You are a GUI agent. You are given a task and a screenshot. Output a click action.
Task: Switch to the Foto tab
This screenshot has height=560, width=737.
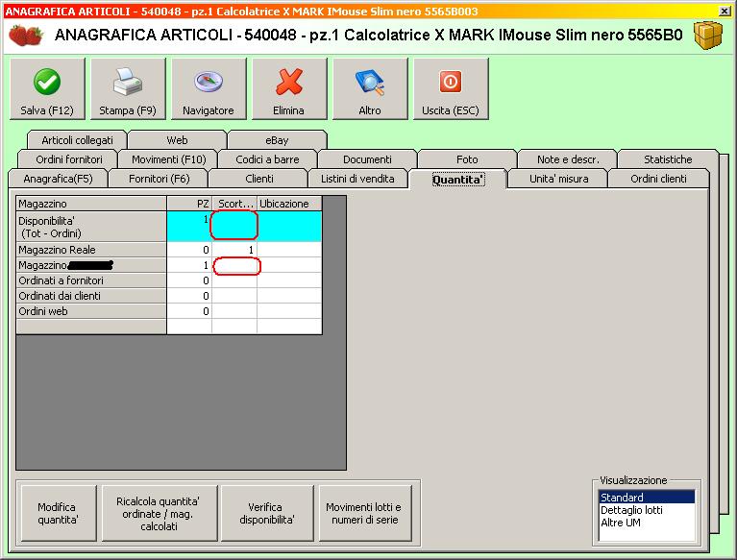point(467,159)
